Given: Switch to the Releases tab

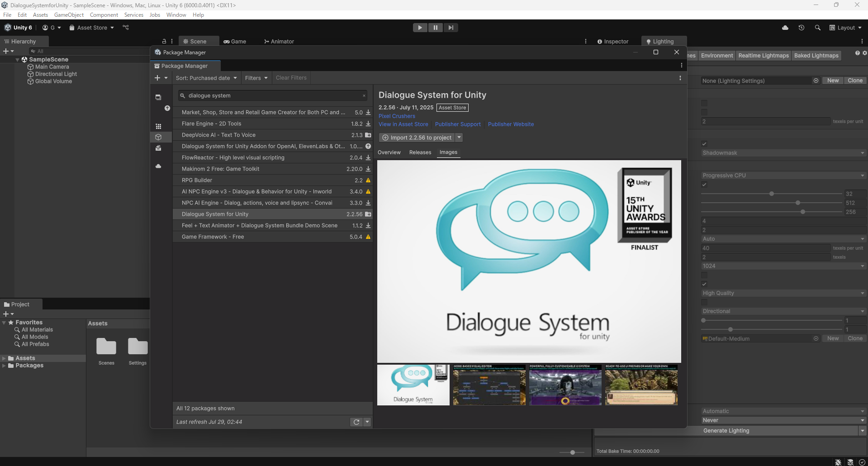Looking at the screenshot, I should tap(420, 152).
